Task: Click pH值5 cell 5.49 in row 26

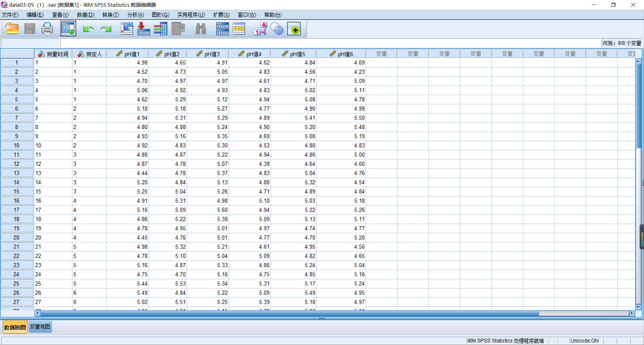Action: click(x=293, y=293)
